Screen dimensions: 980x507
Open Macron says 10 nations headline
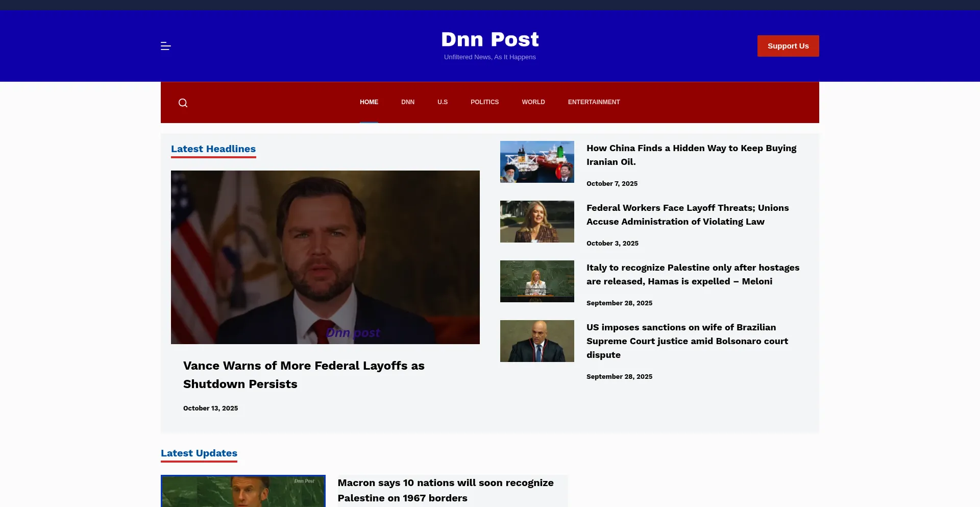(446, 490)
